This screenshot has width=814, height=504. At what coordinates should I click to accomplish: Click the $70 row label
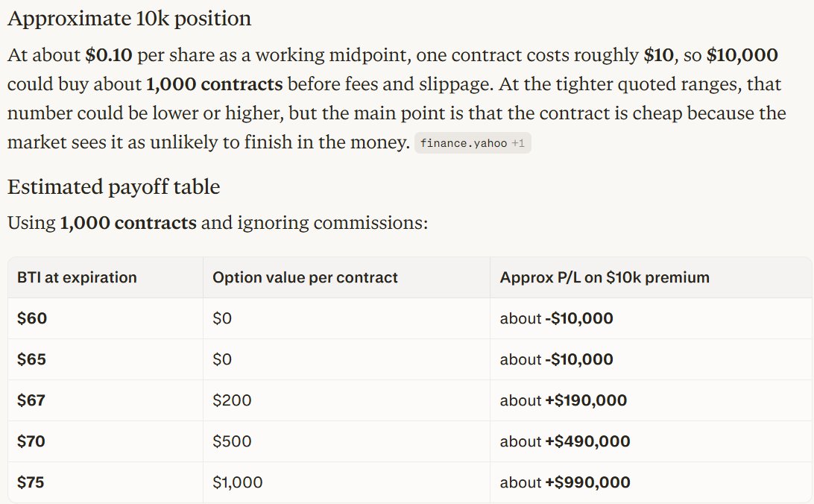point(31,441)
